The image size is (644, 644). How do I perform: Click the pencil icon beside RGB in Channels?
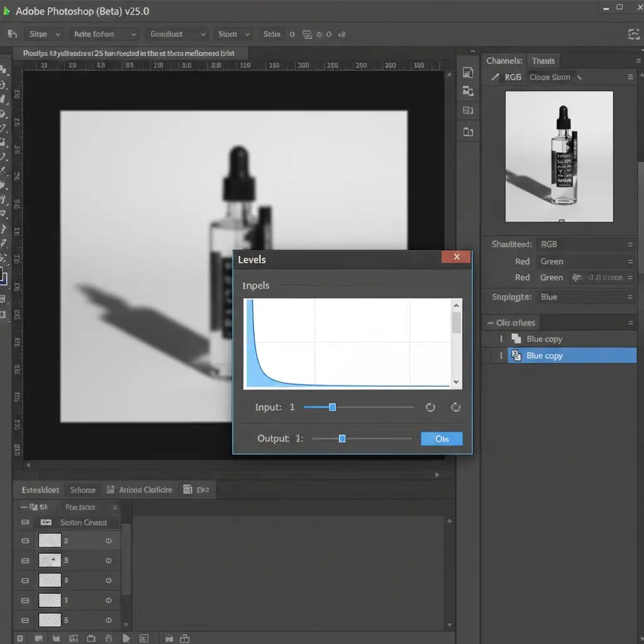[x=494, y=77]
